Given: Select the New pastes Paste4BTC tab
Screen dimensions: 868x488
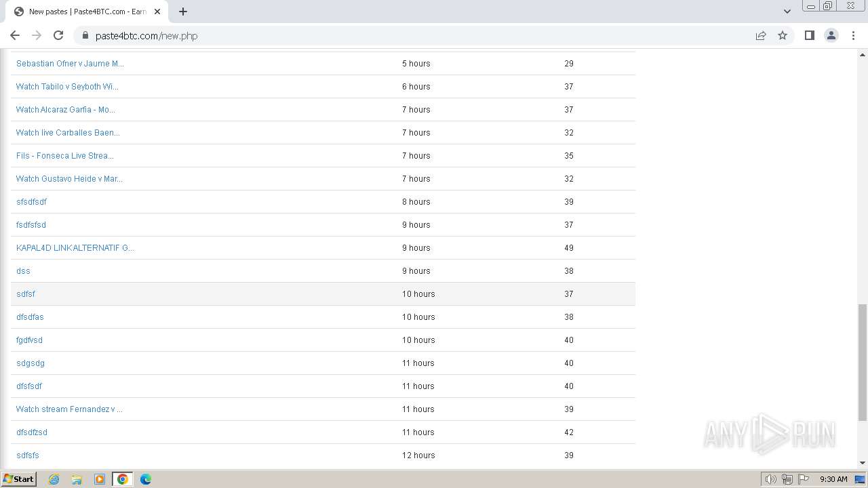Looking at the screenshot, I should tap(87, 12).
